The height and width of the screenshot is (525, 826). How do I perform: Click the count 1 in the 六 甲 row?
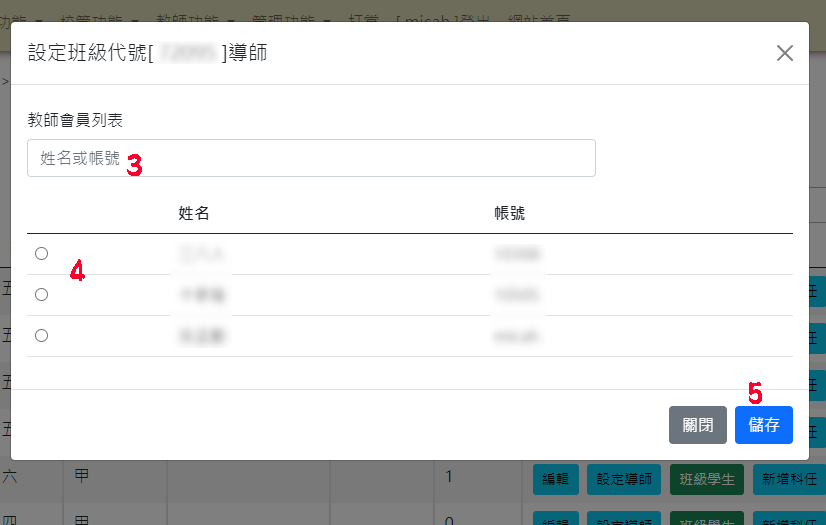click(449, 477)
